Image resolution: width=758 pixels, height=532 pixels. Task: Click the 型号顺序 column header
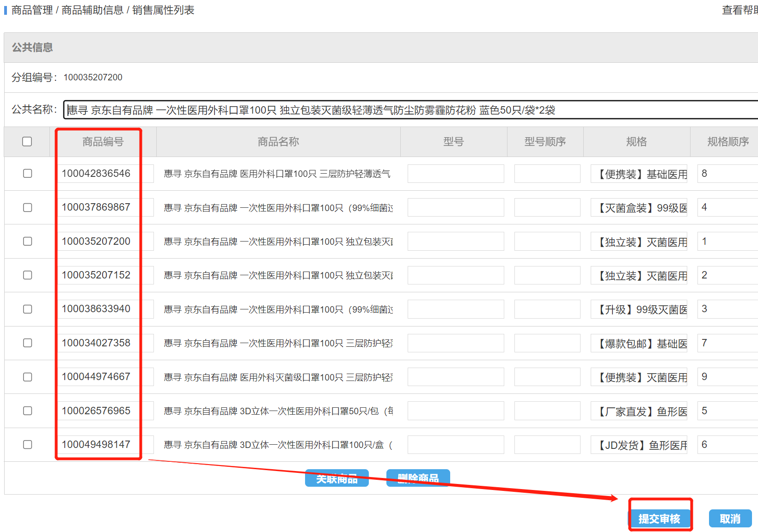coord(545,142)
